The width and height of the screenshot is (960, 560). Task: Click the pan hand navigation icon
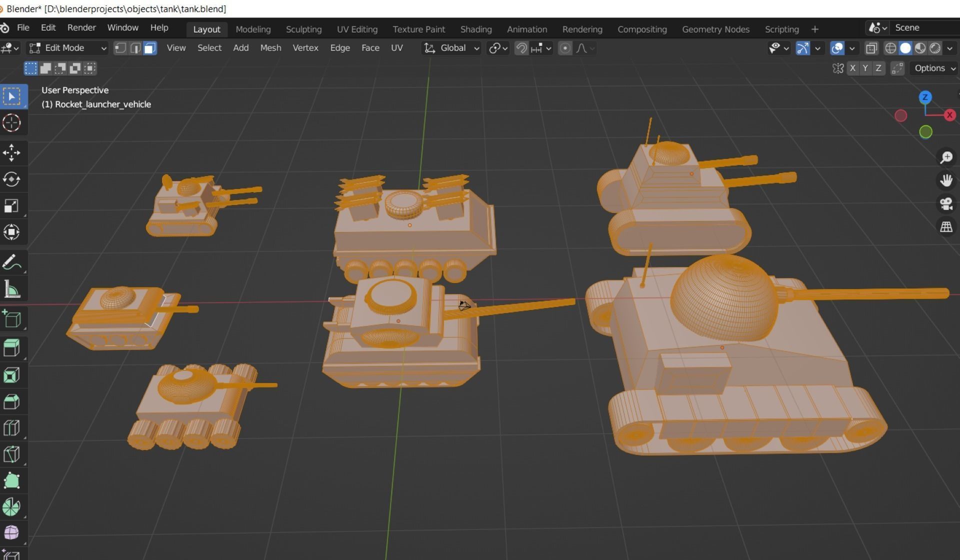pos(946,180)
